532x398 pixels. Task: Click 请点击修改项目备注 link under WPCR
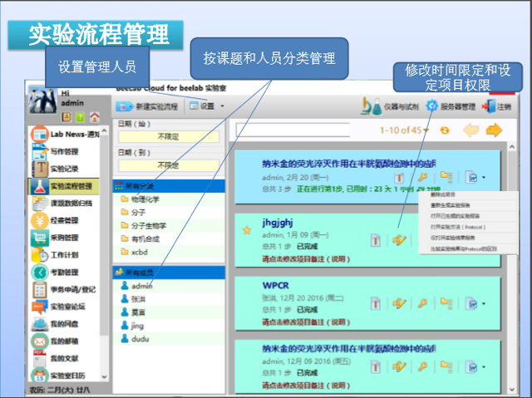point(306,322)
